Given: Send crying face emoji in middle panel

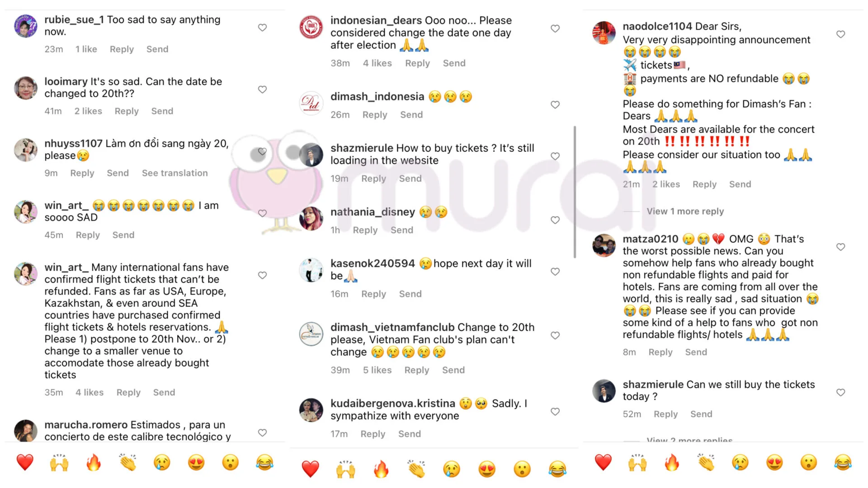Looking at the screenshot, I should 452,469.
